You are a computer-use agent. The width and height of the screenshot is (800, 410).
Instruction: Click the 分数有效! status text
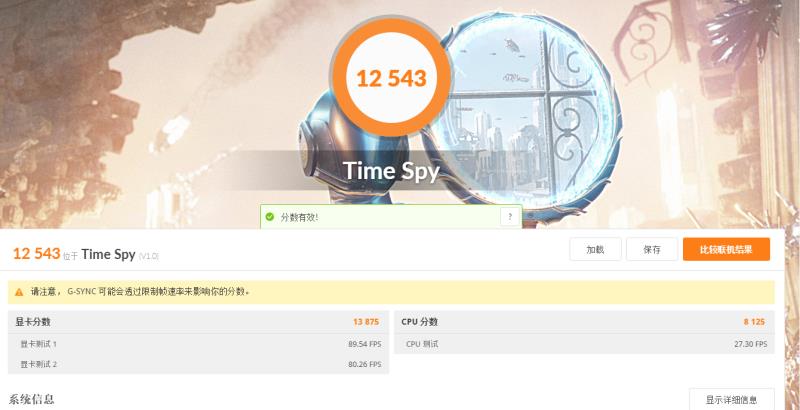click(x=299, y=217)
